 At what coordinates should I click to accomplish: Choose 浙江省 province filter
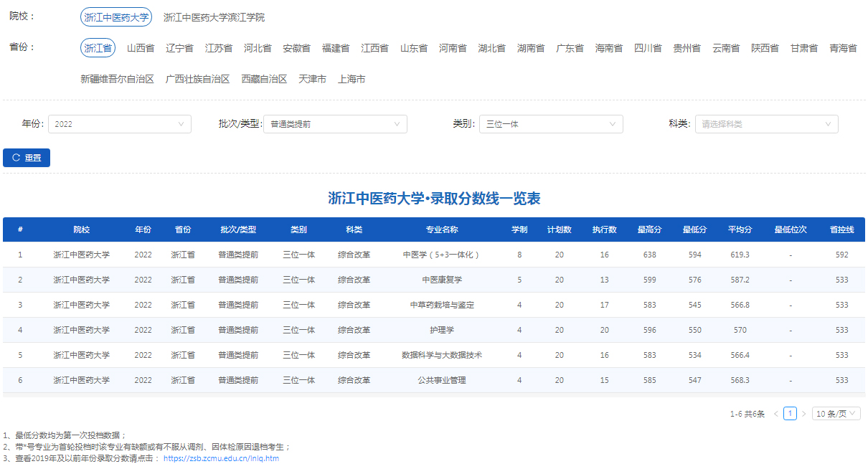pyautogui.click(x=98, y=48)
